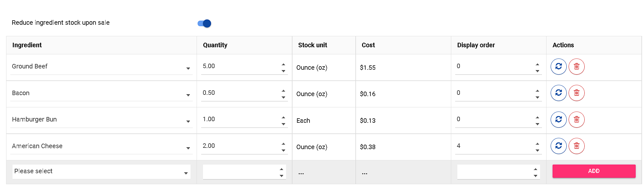Click refresh icon for American Cheese row
This screenshot has height=189, width=644.
pyautogui.click(x=558, y=146)
